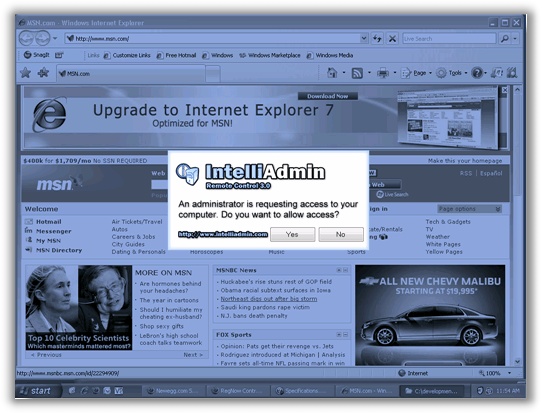Screen dimensions: 542x413
Task: Click the first Quick Launch icon
Action: [x=72, y=391]
